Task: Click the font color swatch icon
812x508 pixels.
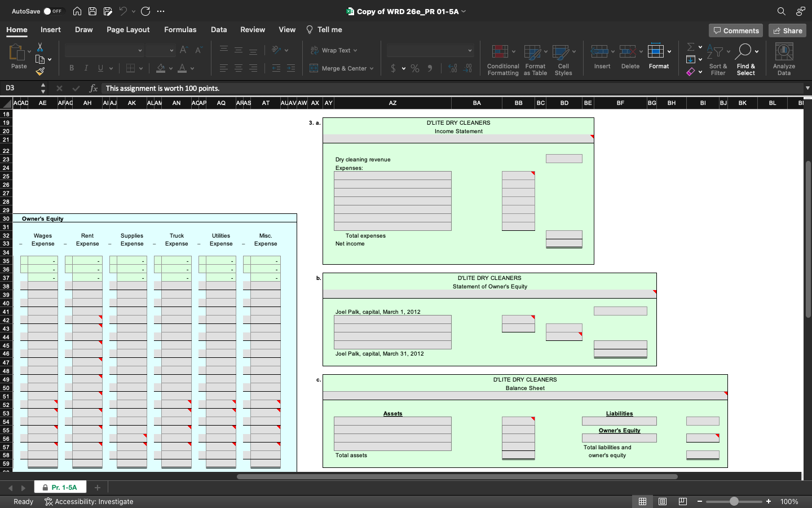Action: click(182, 68)
